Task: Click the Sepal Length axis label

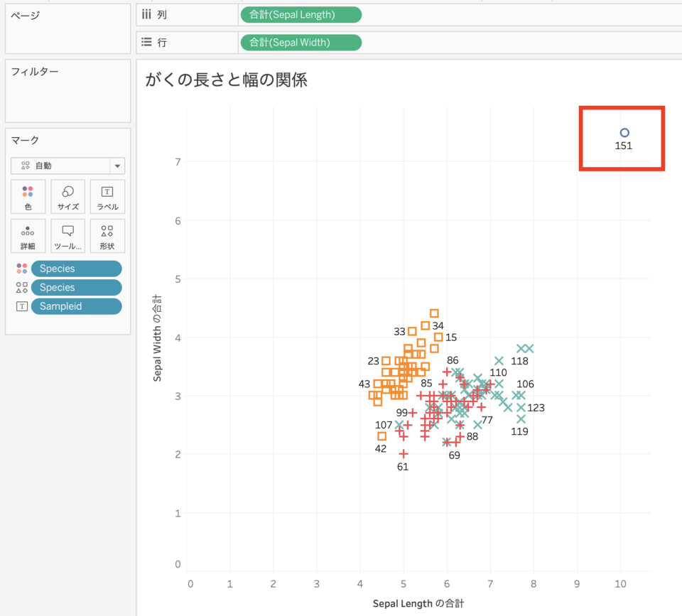Action: 418,604
